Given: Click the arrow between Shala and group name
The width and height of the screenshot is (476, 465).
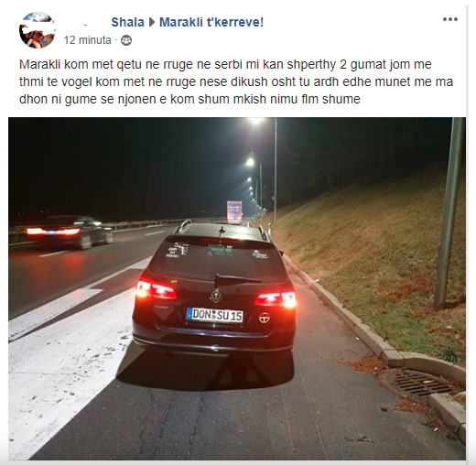Looking at the screenshot, I should click(x=152, y=22).
